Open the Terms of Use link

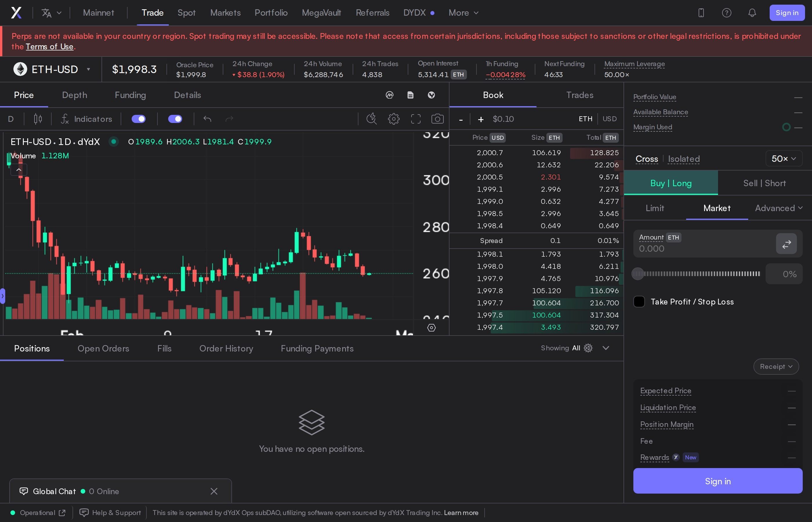pyautogui.click(x=50, y=47)
